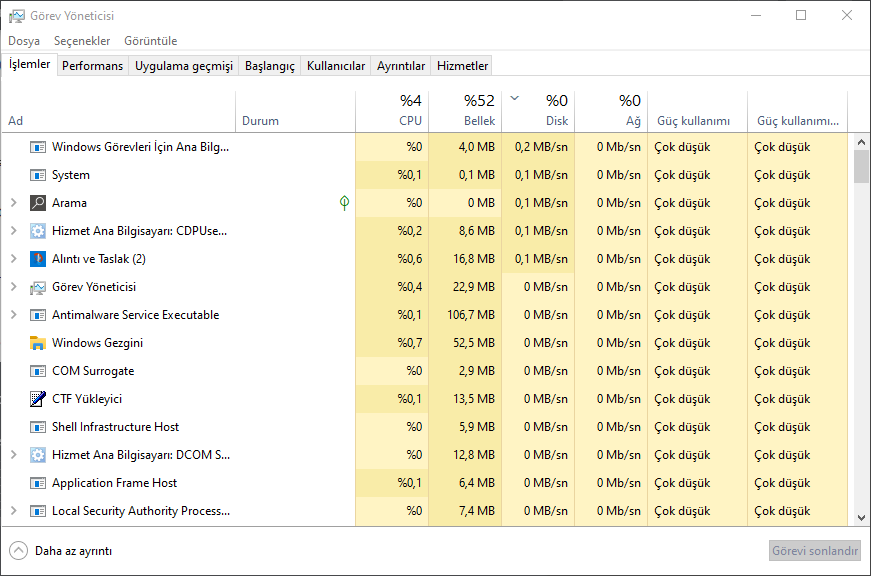This screenshot has width=871, height=576.
Task: Click the CTF Yükleyici pen icon
Action: (38, 399)
